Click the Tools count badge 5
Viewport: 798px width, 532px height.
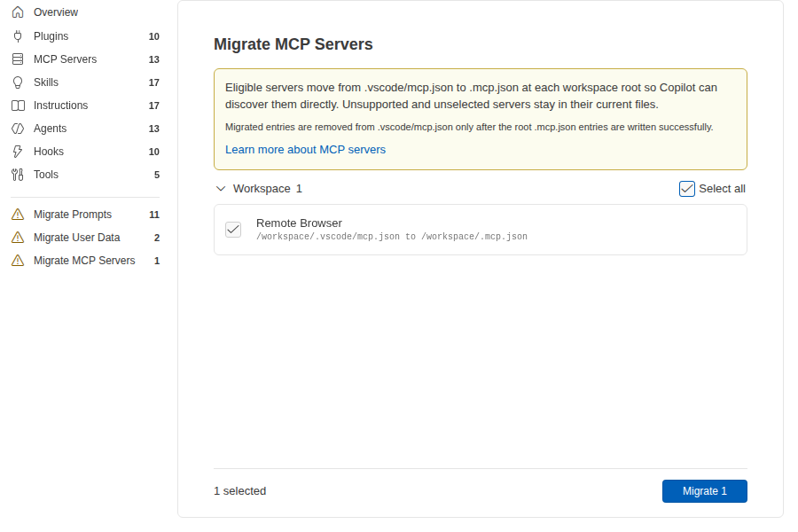point(157,176)
